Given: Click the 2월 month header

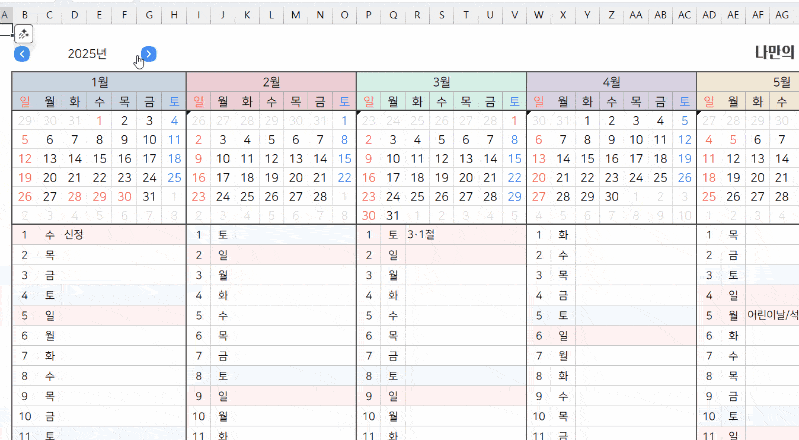Looking at the screenshot, I should (x=271, y=82).
